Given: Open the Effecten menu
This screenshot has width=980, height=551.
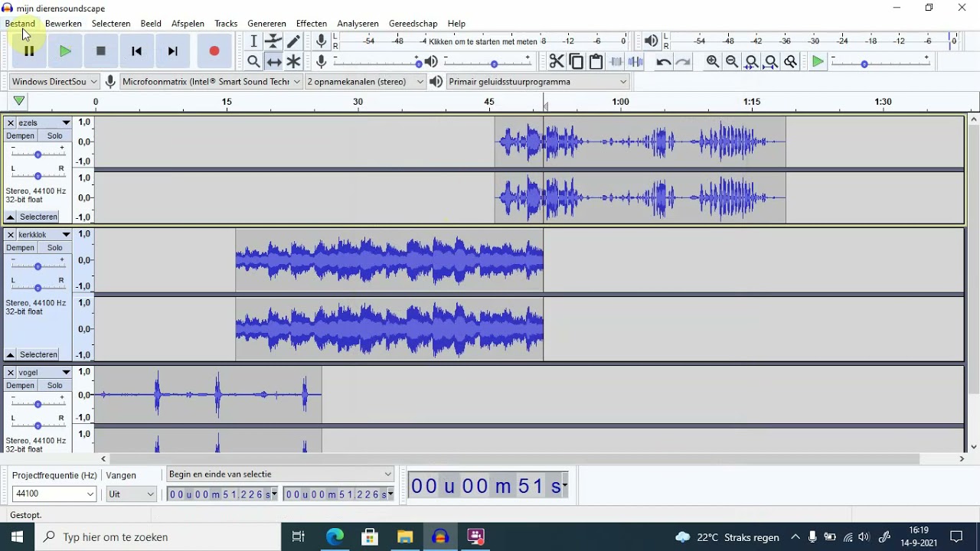Looking at the screenshot, I should (x=312, y=24).
